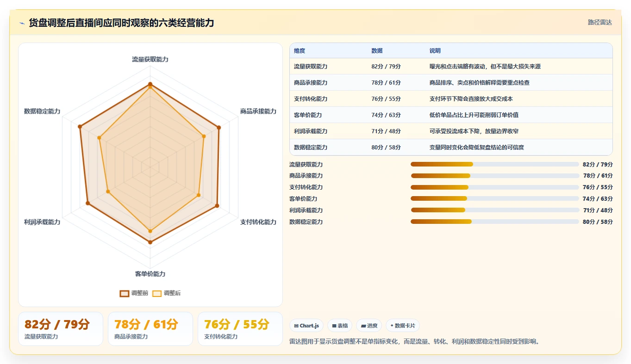Image resolution: width=631 pixels, height=364 pixels.
Task: Click 调整后 radar point on 数据稳定能力 axis
Action: click(x=99, y=138)
